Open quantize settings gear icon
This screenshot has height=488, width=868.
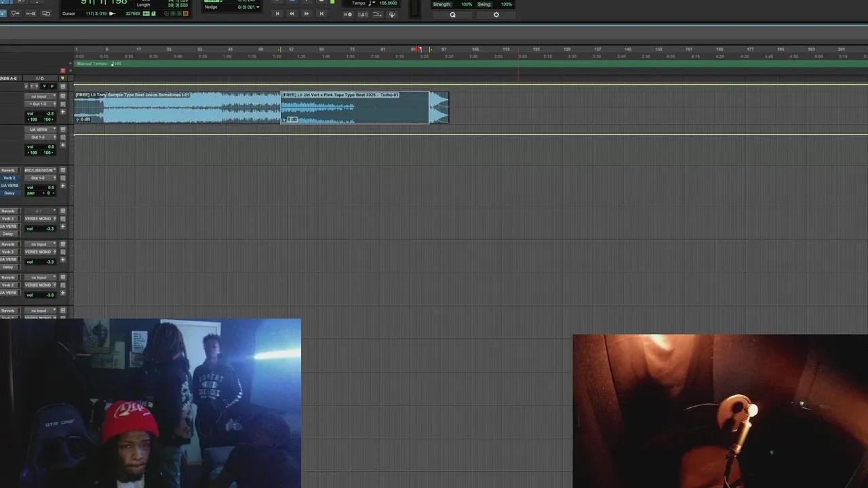coord(496,15)
